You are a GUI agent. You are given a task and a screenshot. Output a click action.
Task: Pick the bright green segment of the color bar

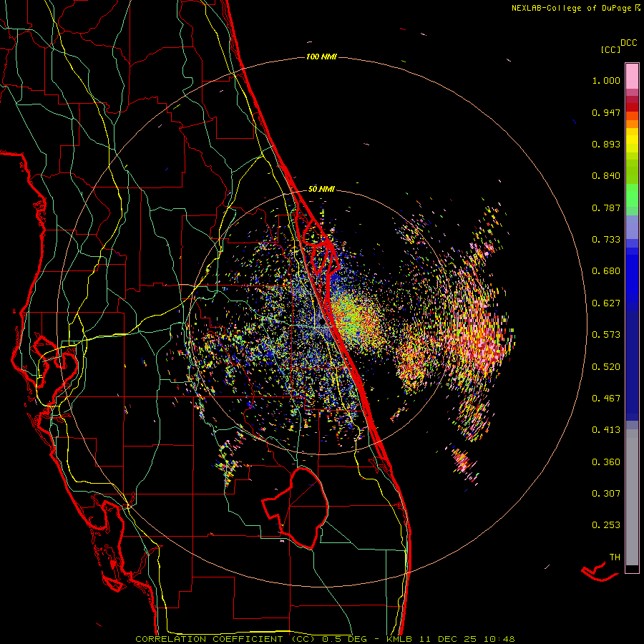click(x=632, y=195)
